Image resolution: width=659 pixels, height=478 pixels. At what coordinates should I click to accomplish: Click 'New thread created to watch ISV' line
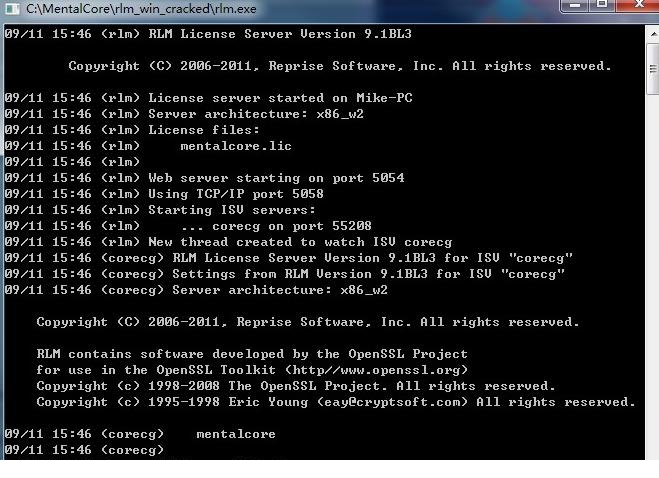pyautogui.click(x=228, y=242)
